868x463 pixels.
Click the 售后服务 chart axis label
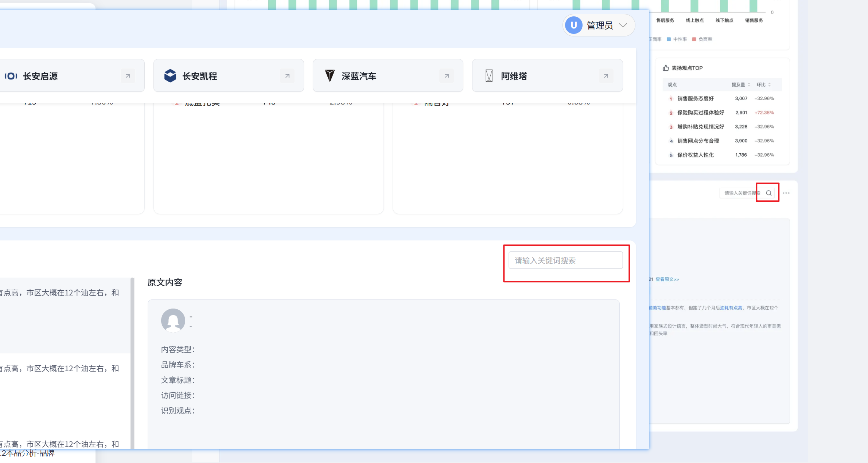point(665,20)
